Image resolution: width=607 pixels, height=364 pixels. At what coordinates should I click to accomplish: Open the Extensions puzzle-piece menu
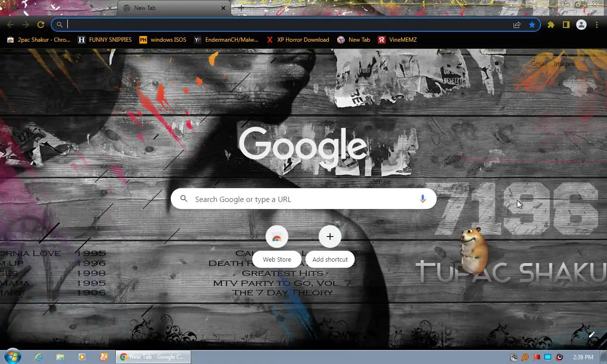551,25
